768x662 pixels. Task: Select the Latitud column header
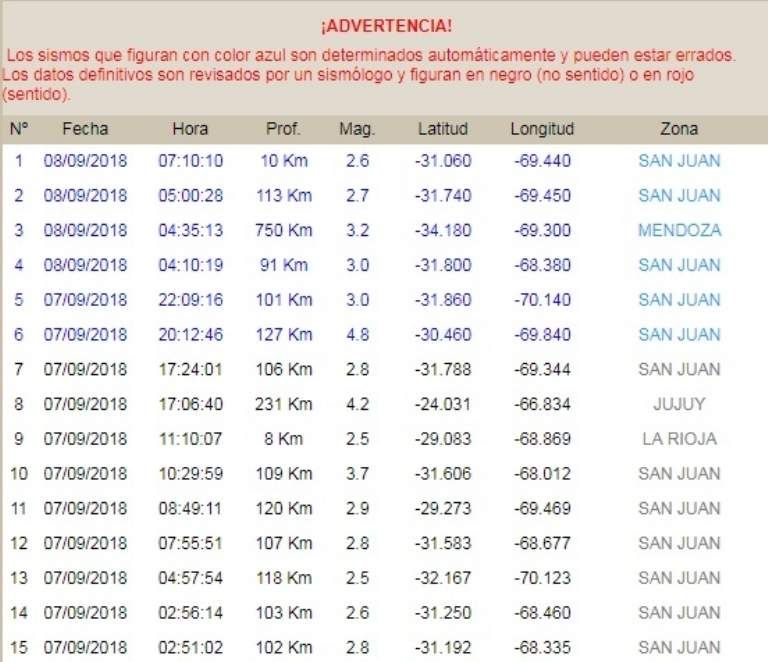442,129
